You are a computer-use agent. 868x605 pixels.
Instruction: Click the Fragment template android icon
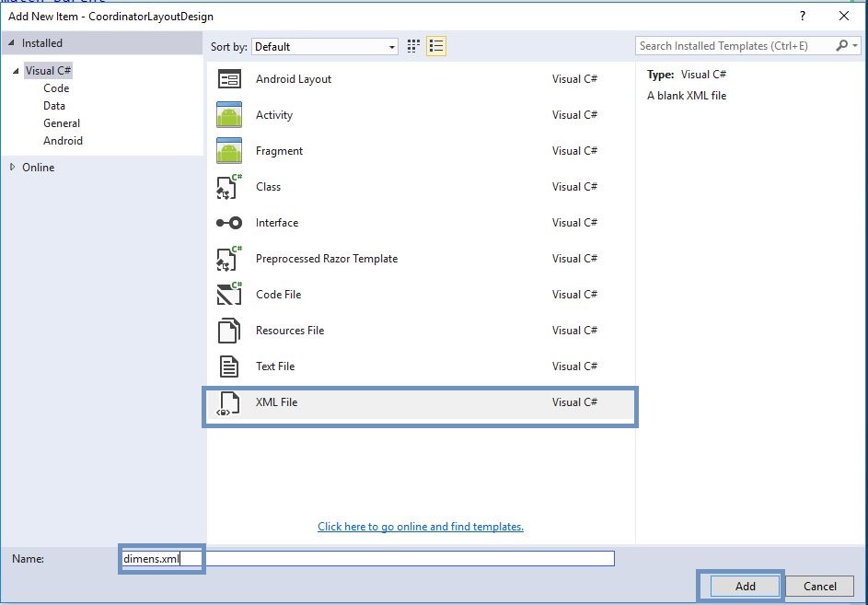(x=229, y=151)
